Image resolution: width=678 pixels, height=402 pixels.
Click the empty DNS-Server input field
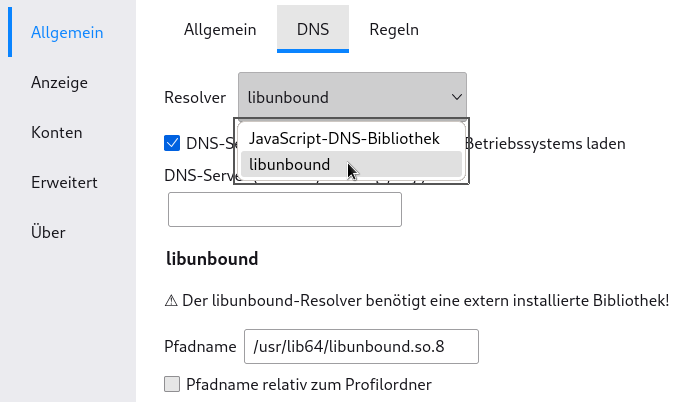[285, 210]
